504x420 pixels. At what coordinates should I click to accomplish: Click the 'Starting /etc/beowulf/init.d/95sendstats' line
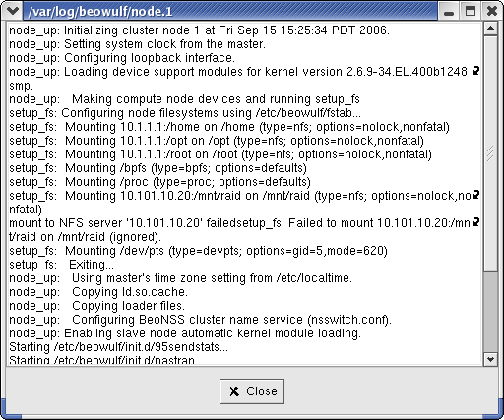(x=118, y=347)
